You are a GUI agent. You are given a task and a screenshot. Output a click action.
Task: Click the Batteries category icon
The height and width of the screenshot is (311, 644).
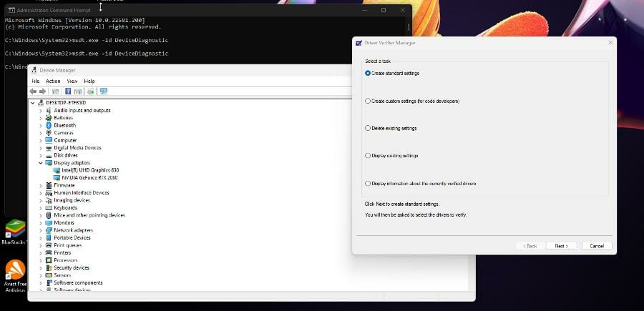pyautogui.click(x=49, y=118)
